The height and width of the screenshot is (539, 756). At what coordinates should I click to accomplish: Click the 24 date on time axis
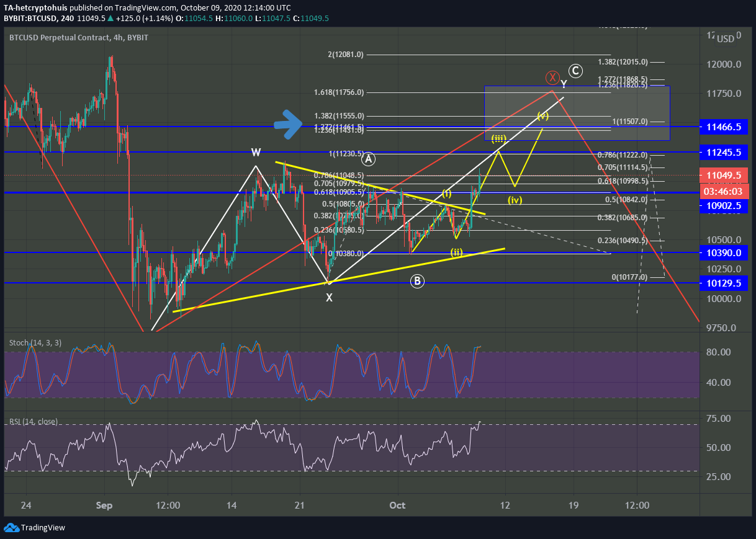point(25,506)
